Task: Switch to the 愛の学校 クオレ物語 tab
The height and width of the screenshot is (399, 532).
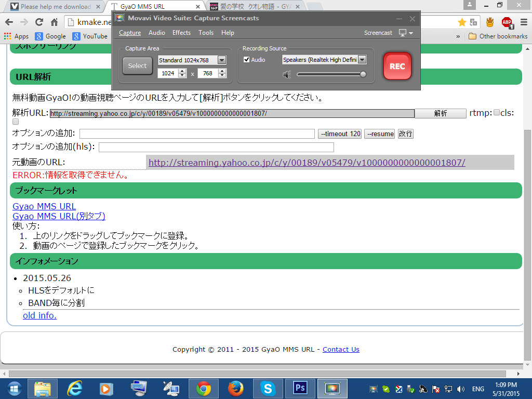Action: point(255,6)
